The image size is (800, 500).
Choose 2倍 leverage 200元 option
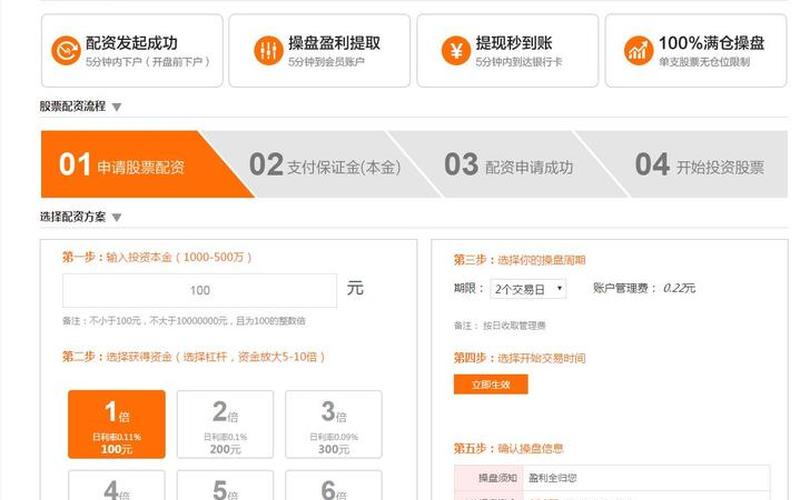tap(225, 424)
